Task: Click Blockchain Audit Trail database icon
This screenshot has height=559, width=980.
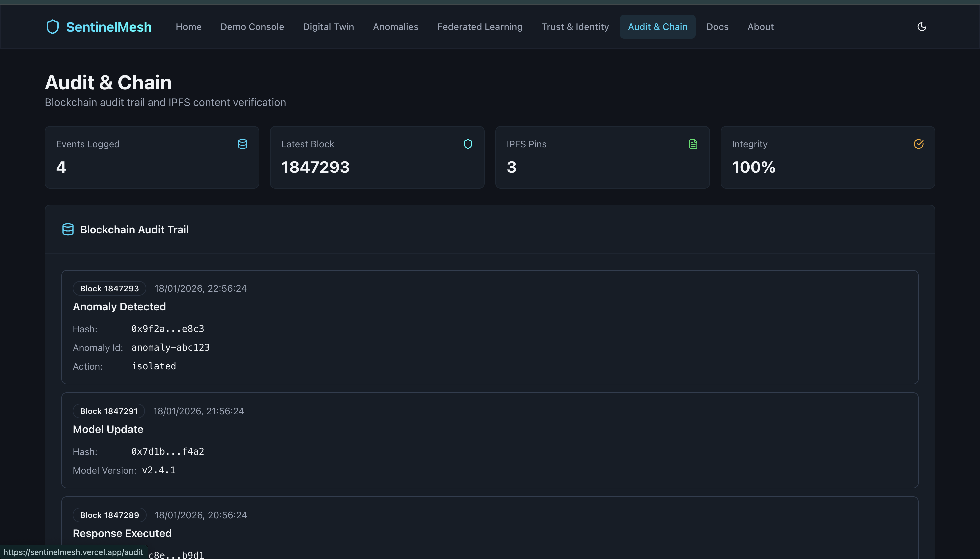Action: (68, 229)
